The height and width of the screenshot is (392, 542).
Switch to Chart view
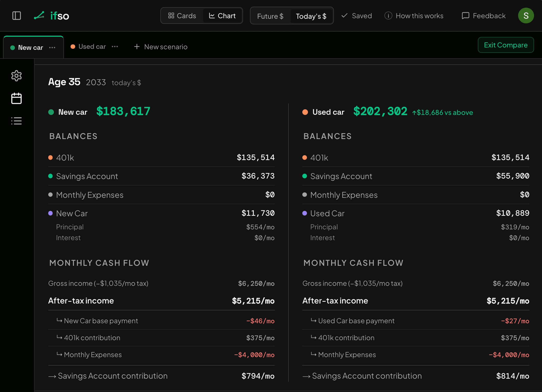pyautogui.click(x=222, y=16)
